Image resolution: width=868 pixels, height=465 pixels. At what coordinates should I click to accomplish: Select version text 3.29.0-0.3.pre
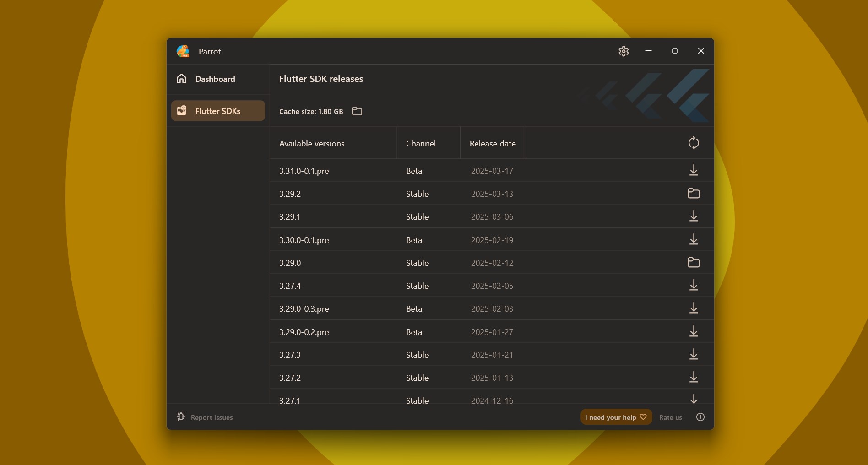(x=304, y=309)
